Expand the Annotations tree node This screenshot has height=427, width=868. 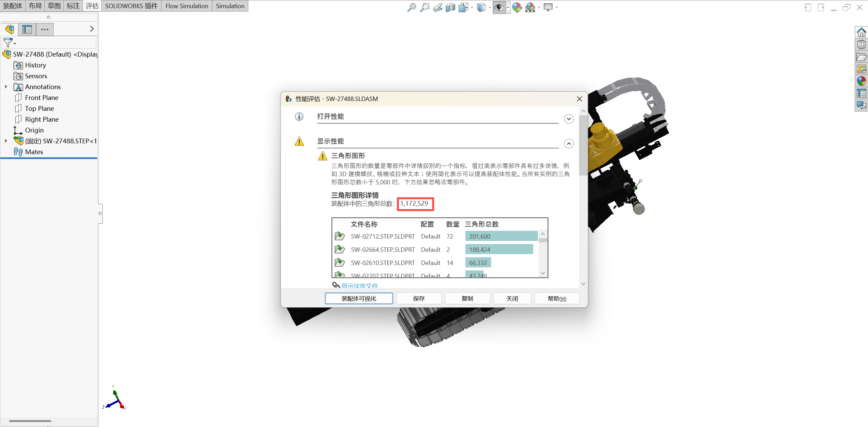click(x=6, y=87)
